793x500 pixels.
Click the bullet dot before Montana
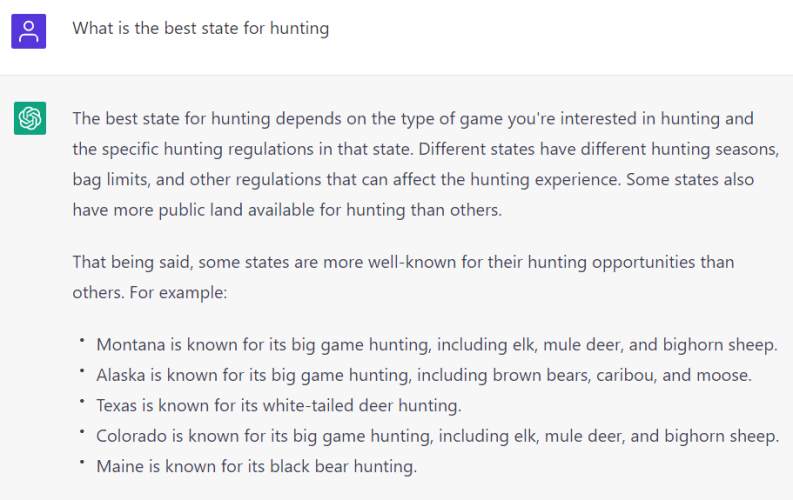[81, 341]
